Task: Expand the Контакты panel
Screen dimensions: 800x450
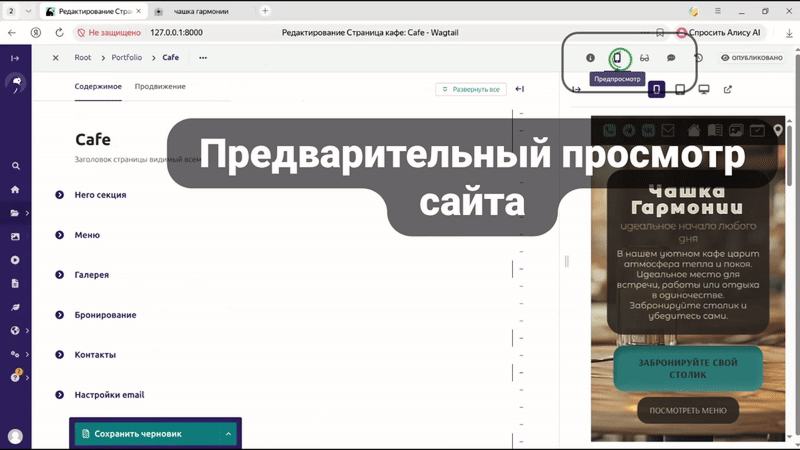Action: tap(60, 355)
